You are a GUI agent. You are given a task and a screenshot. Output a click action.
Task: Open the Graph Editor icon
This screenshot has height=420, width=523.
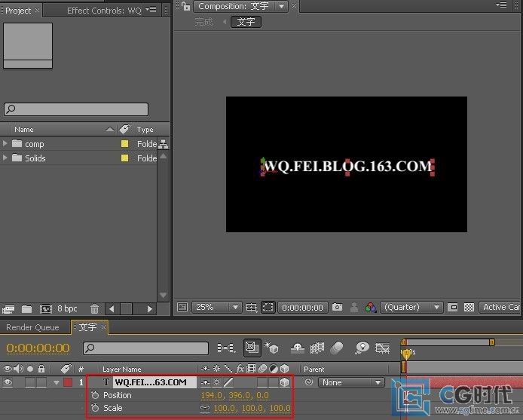pyautogui.click(x=382, y=348)
